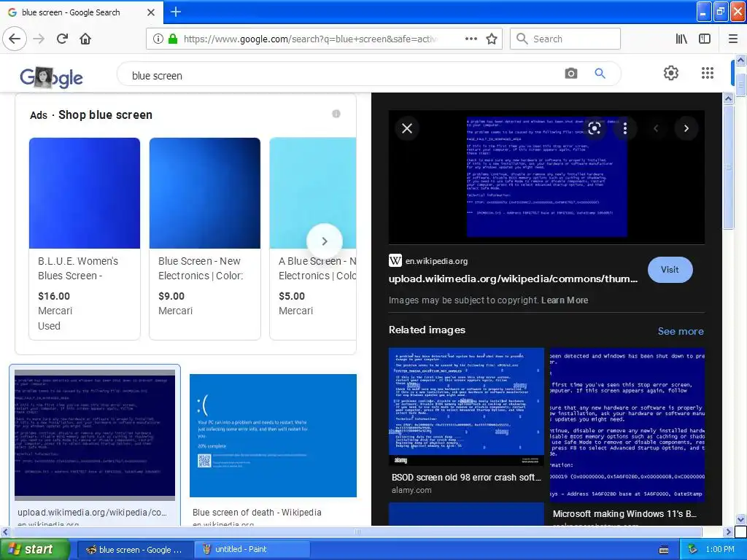Click preview panel scroll up arrow

[x=728, y=98]
